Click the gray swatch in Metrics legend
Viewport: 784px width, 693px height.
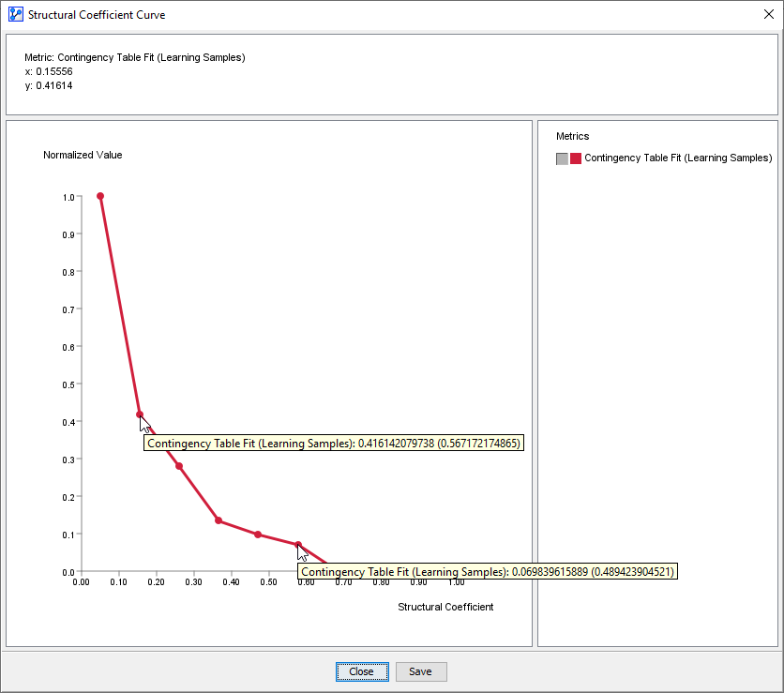pos(562,158)
